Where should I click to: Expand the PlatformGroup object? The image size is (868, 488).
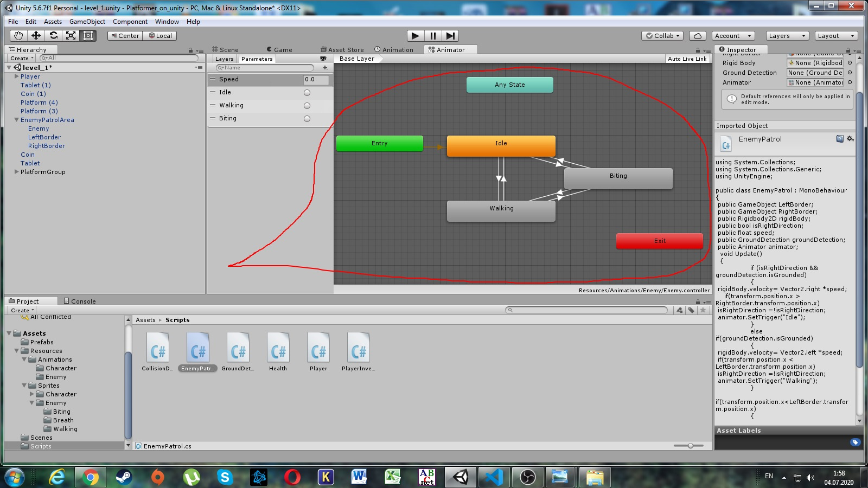(x=16, y=172)
